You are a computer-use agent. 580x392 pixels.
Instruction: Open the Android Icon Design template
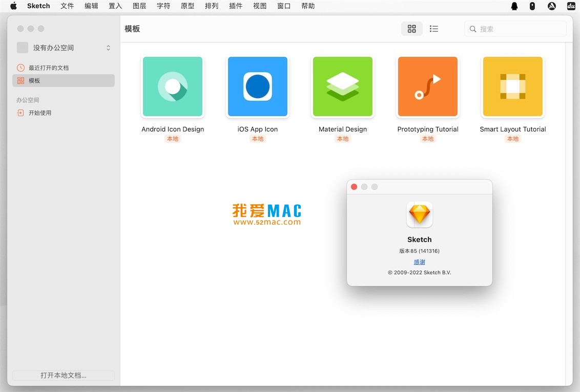[x=173, y=86]
